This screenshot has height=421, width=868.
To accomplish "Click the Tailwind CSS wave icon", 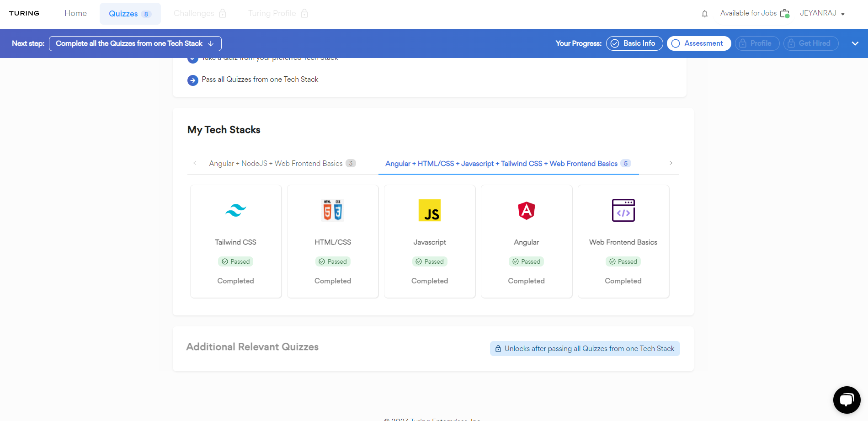I will pyautogui.click(x=235, y=210).
